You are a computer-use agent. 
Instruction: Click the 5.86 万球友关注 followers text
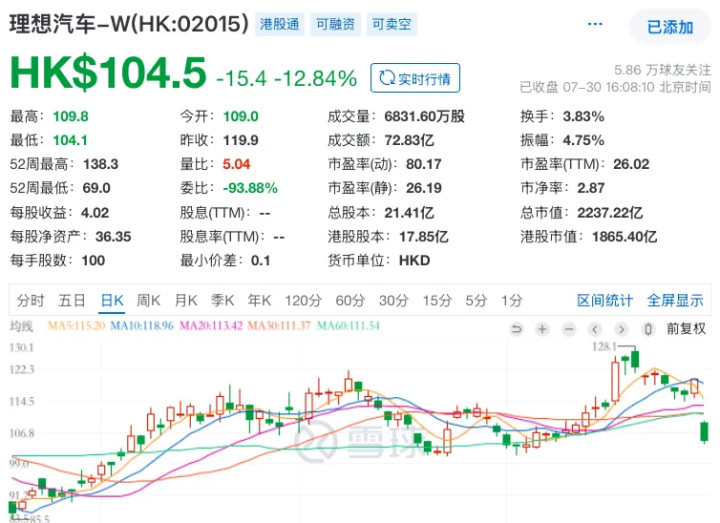[663, 70]
